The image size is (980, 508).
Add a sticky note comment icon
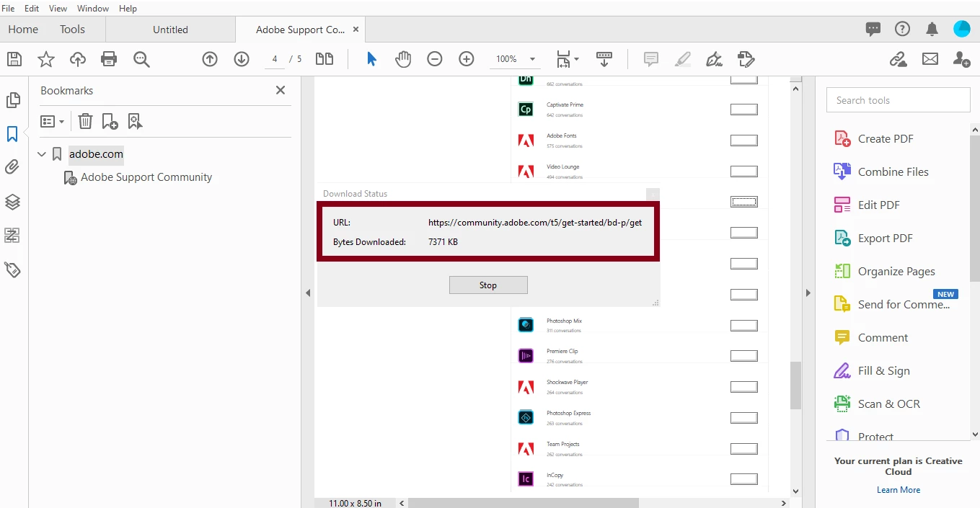coord(651,59)
